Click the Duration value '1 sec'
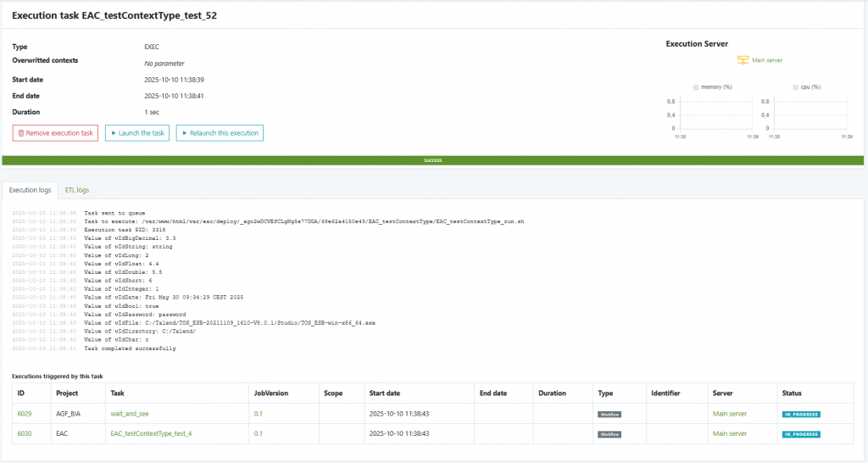The height and width of the screenshot is (463, 868). (152, 112)
